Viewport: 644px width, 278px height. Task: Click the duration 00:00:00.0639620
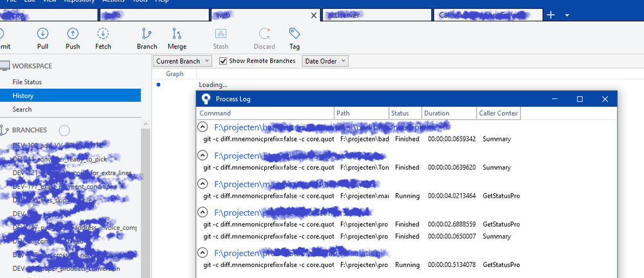click(x=452, y=167)
